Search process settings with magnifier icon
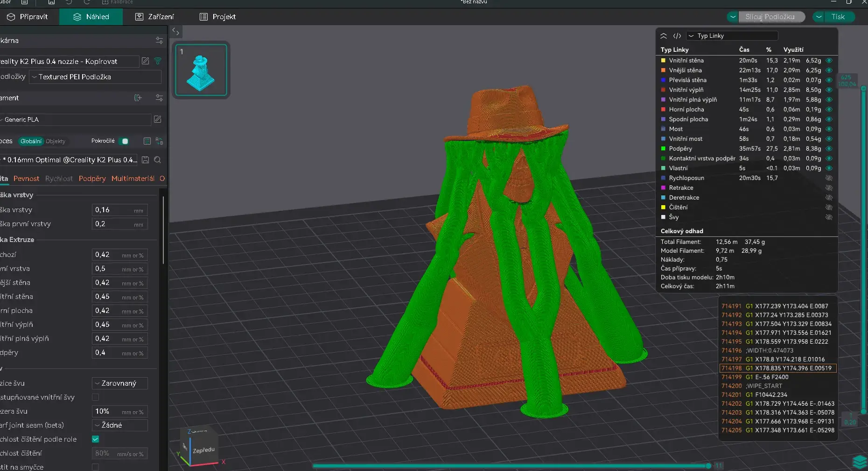Image resolution: width=868 pixels, height=471 pixels. tap(158, 159)
